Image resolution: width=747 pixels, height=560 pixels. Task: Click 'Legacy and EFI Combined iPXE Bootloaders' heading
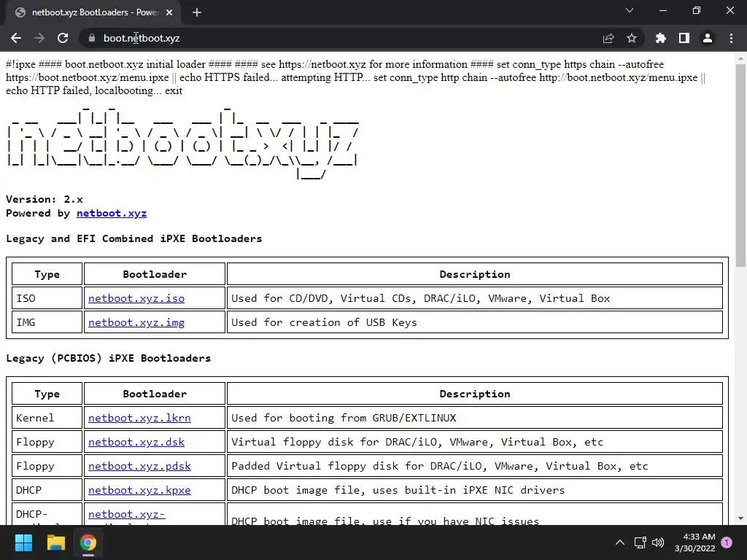(x=134, y=238)
